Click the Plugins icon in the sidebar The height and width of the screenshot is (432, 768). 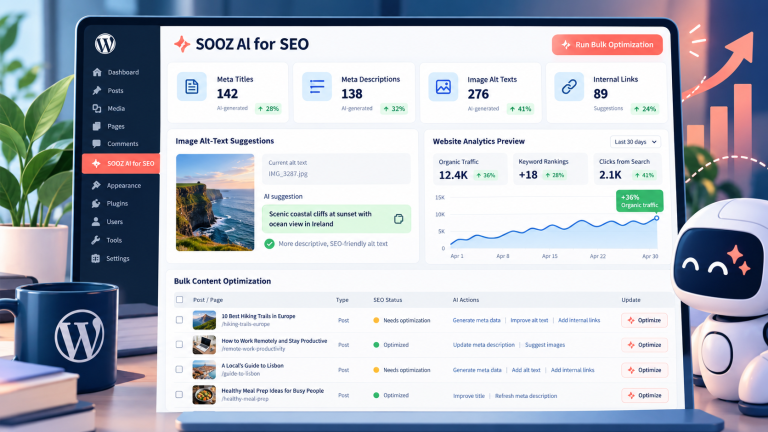click(x=96, y=203)
